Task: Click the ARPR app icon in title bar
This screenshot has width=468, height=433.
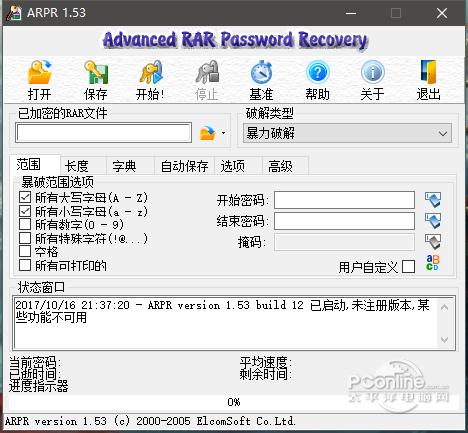Action: (14, 13)
